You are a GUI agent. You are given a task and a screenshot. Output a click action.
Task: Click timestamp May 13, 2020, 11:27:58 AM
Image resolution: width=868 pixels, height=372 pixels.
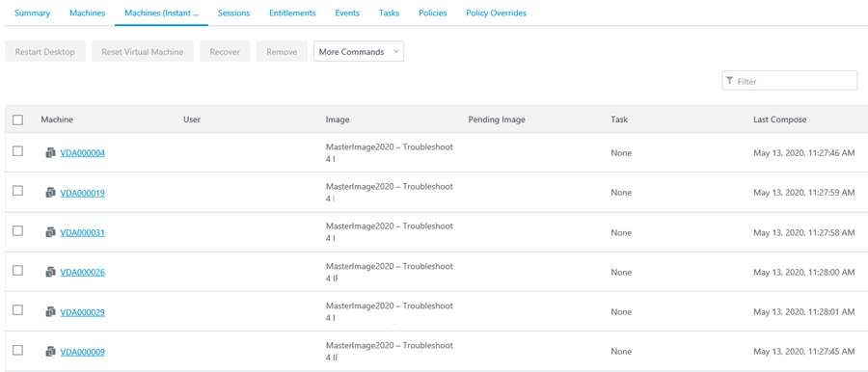(x=803, y=232)
